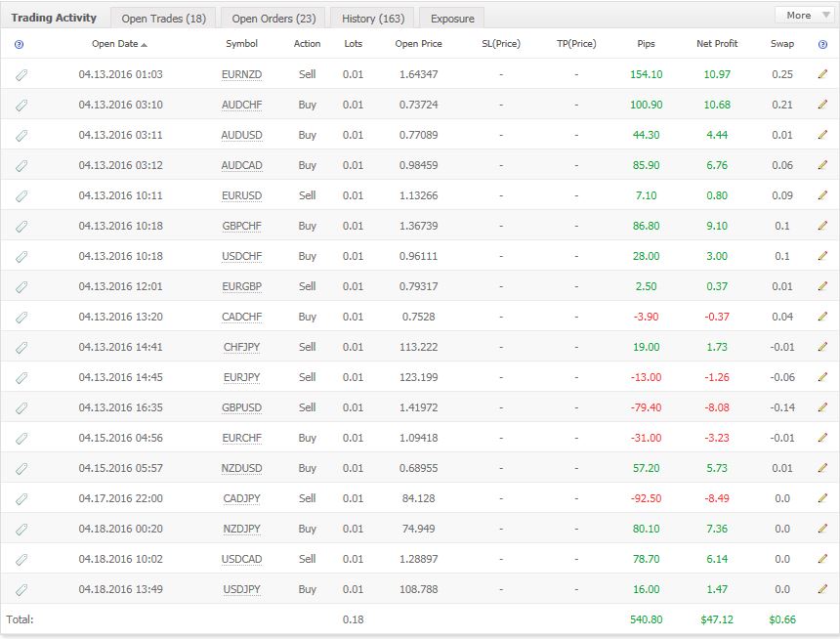Viewport: 840px width, 639px height.
Task: Open the History (163) tab
Action: point(373,19)
